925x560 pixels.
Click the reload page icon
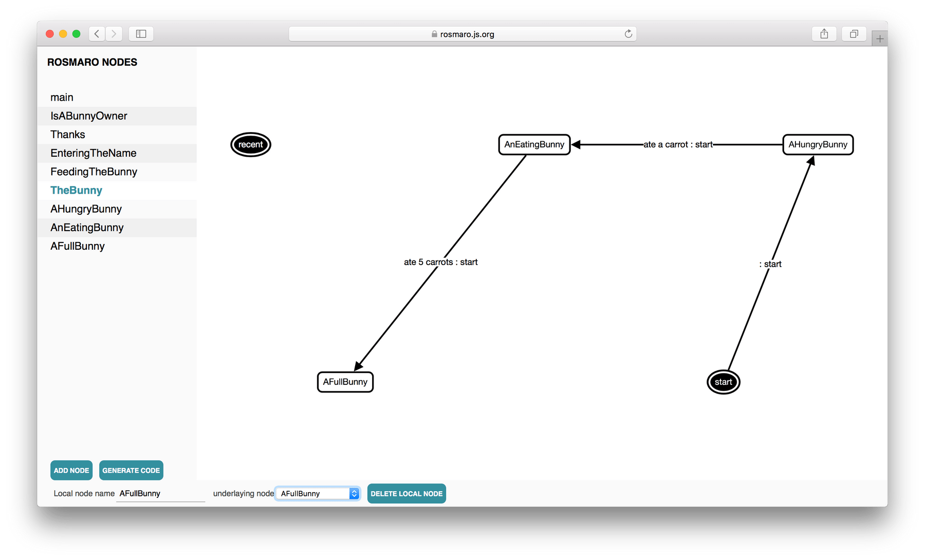[x=628, y=33]
